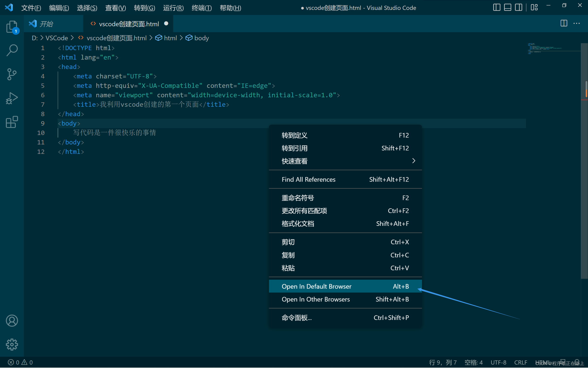Click the errors and warnings status indicator
The width and height of the screenshot is (588, 368).
pos(20,362)
